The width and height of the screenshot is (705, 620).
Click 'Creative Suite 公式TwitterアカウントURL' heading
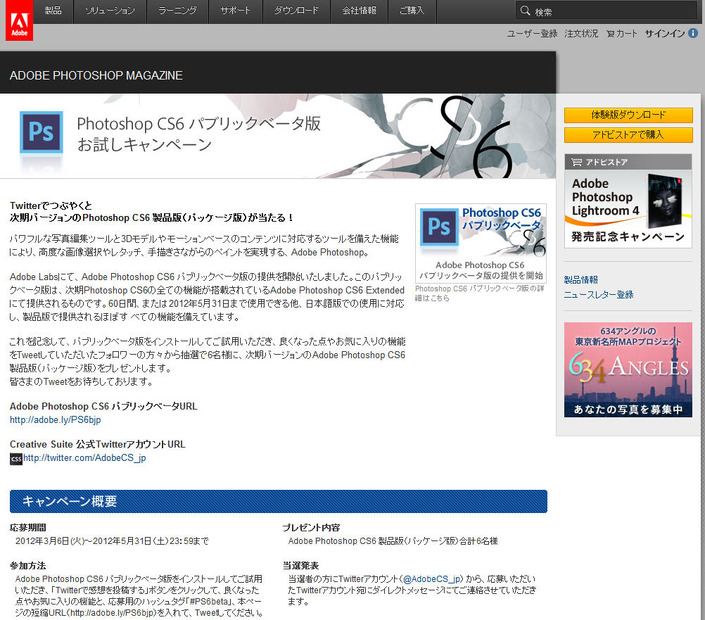[98, 445]
